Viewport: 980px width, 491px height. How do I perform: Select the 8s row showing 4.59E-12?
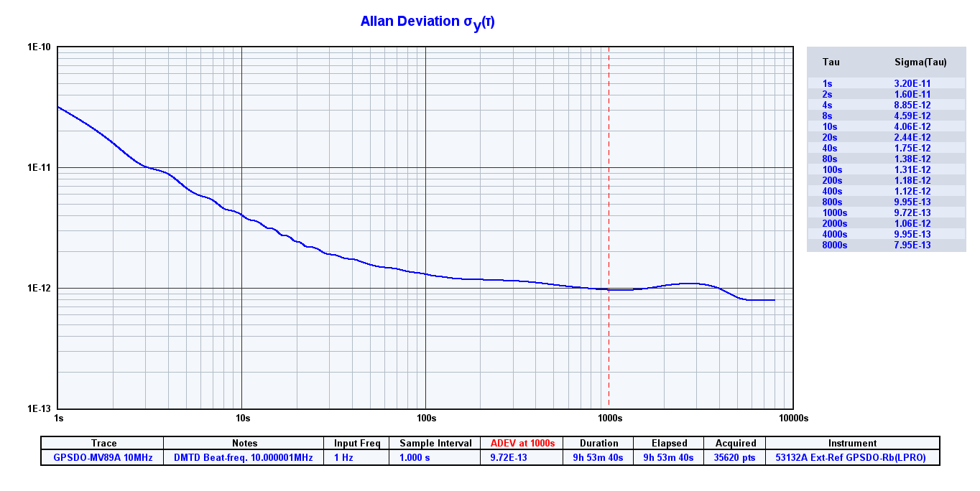pyautogui.click(x=886, y=116)
